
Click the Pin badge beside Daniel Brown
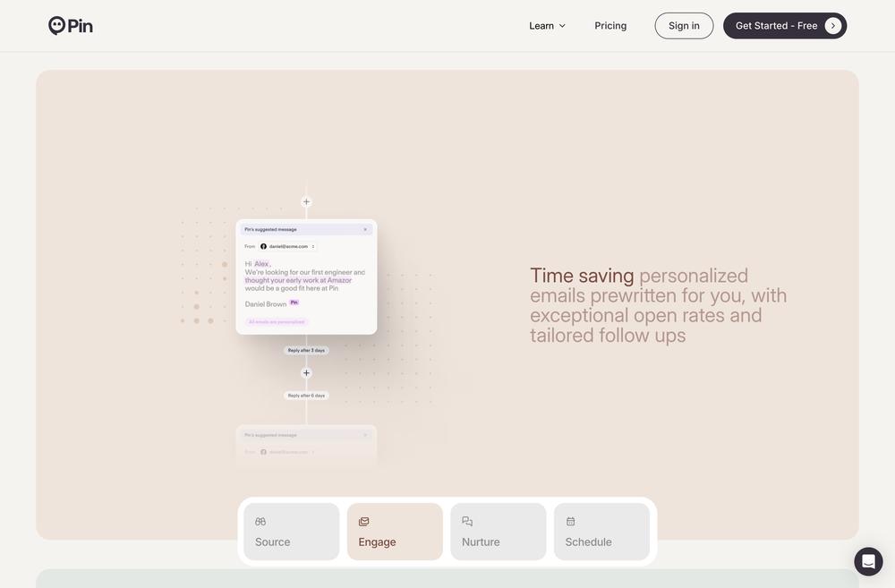click(x=294, y=303)
